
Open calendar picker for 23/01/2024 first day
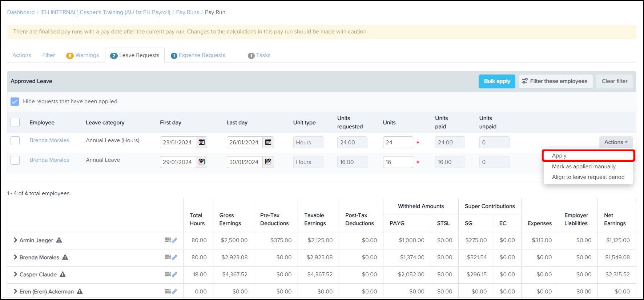202,142
